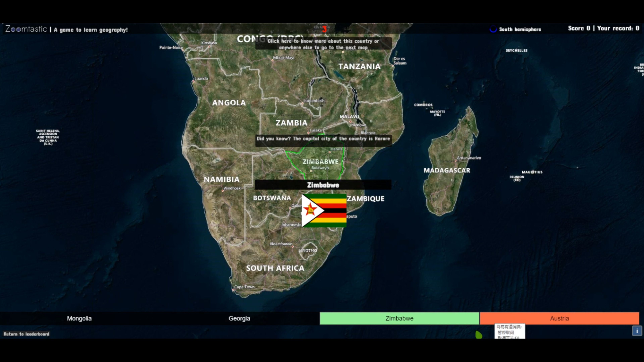644x362 pixels.
Task: Click the Saint Helena territory label
Action: coord(48,137)
